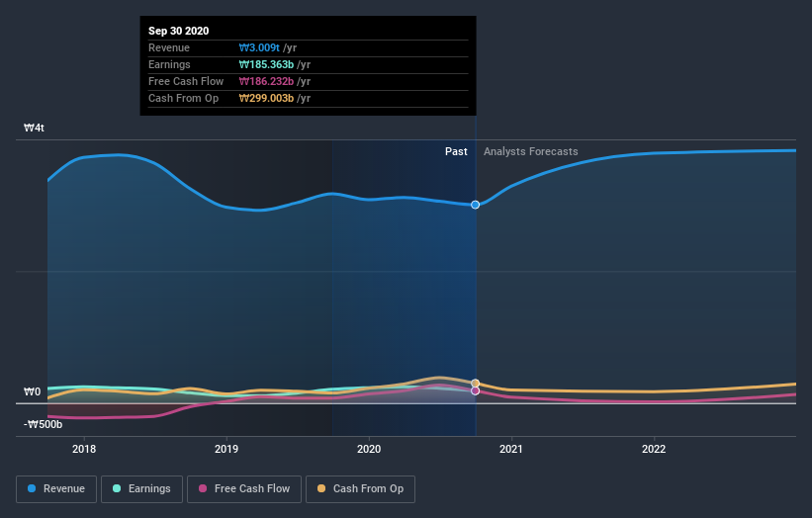Click the blue Revenue data point marker

[475, 205]
